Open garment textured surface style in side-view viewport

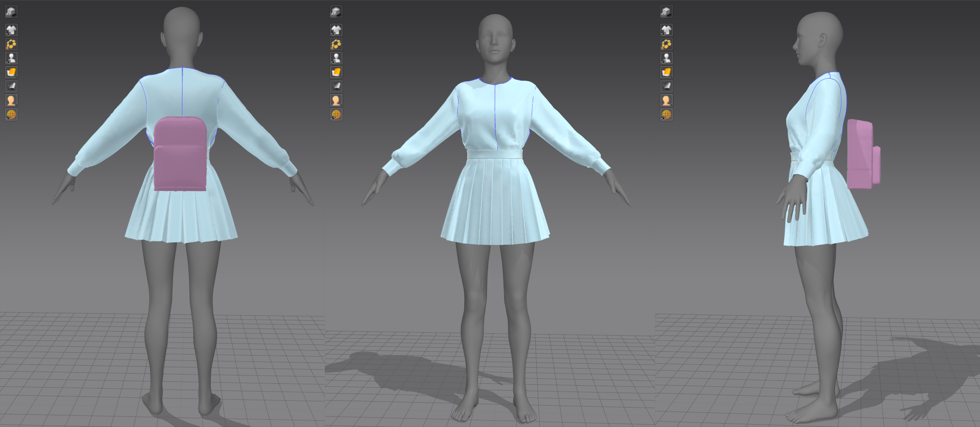click(x=666, y=72)
